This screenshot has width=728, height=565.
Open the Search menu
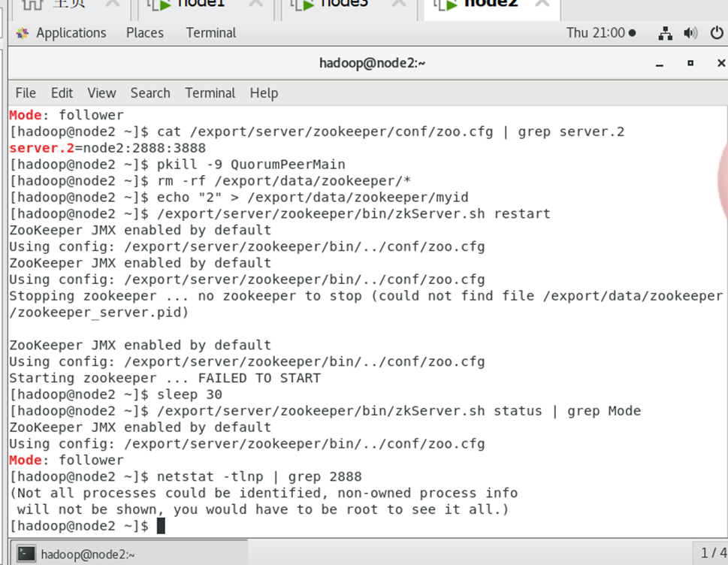coord(150,93)
